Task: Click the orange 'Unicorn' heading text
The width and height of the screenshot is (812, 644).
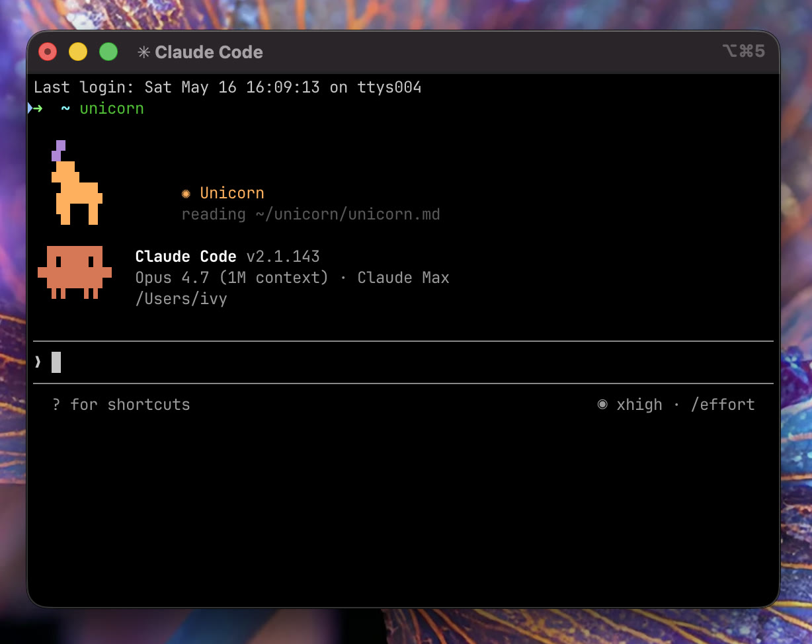Action: [232, 193]
